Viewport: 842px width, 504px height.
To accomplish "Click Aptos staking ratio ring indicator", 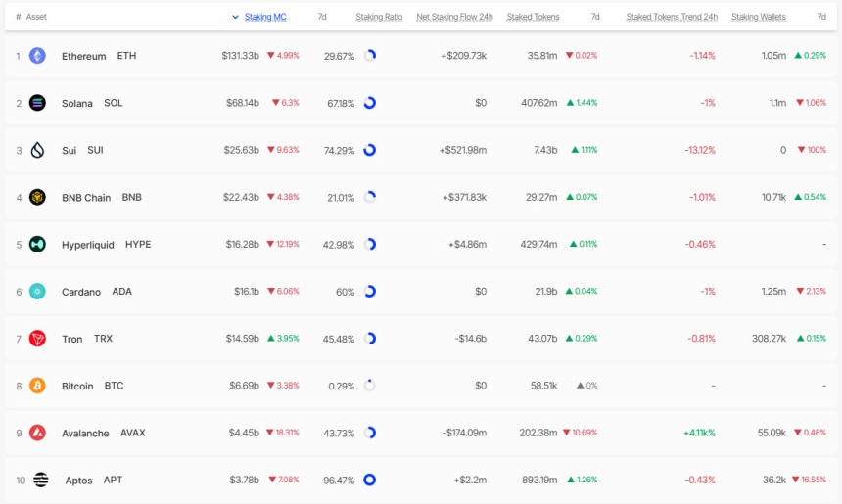I will (370, 480).
